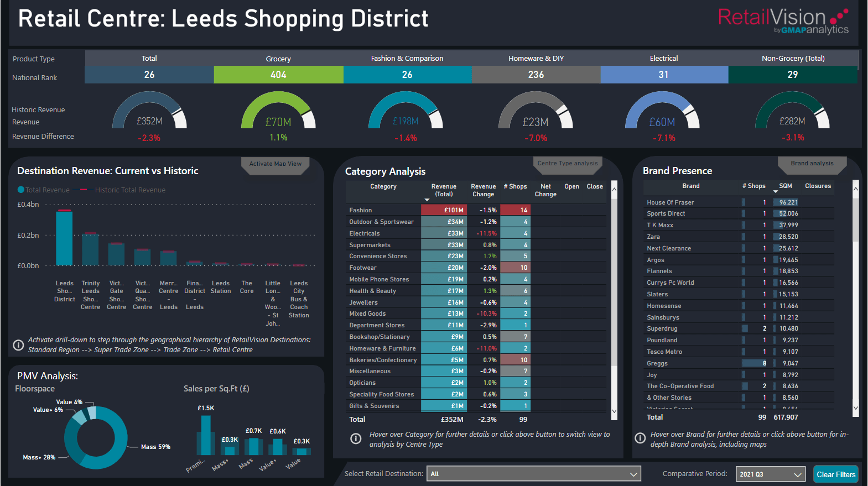Select the Fashion & Comparison header
This screenshot has height=486, width=868.
[407, 59]
